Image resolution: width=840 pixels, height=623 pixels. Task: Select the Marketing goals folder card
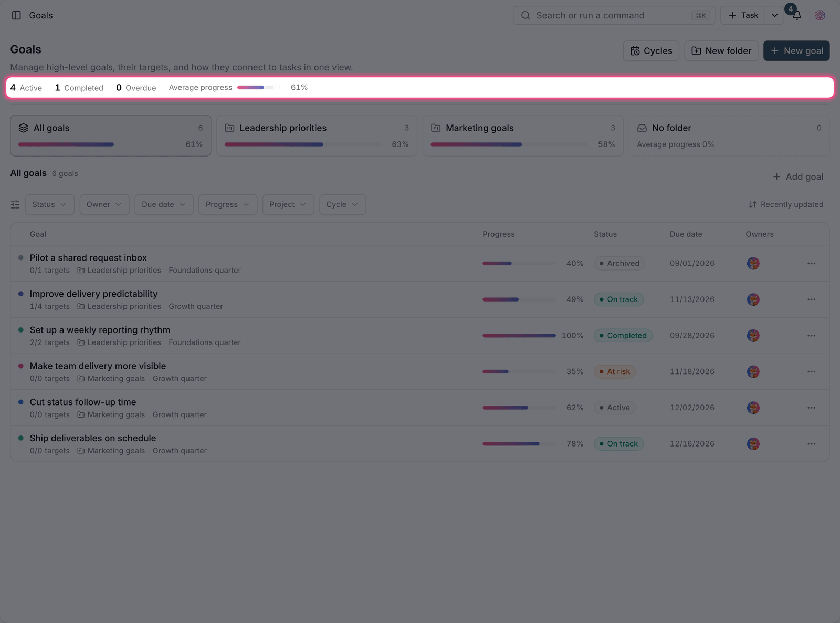pyautogui.click(x=523, y=136)
